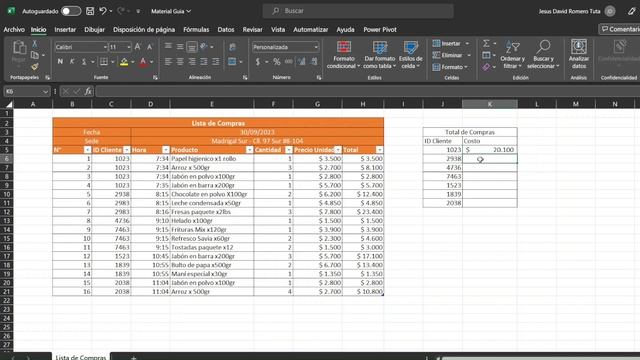This screenshot has width=640, height=360.
Task: Select the $ 20.100 cost cell
Action: [x=490, y=150]
